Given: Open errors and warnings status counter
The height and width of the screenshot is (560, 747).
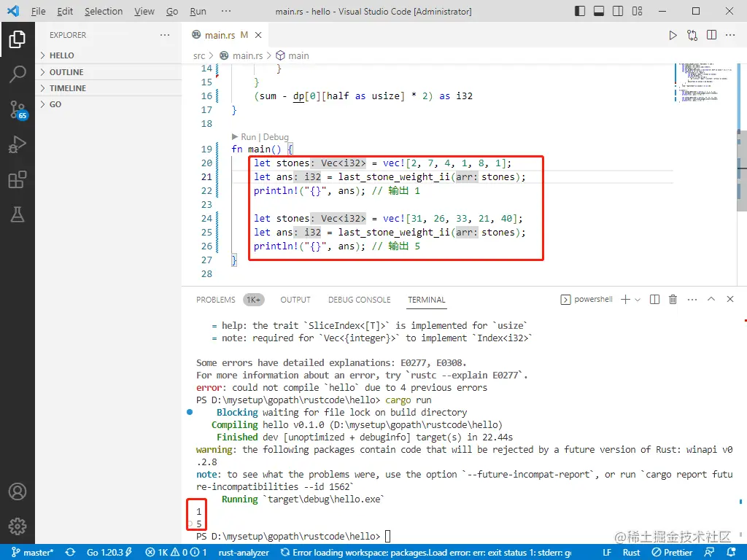Looking at the screenshot, I should coord(177,553).
